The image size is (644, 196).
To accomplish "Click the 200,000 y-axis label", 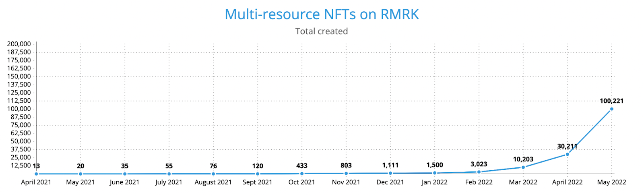I will 19,44.
